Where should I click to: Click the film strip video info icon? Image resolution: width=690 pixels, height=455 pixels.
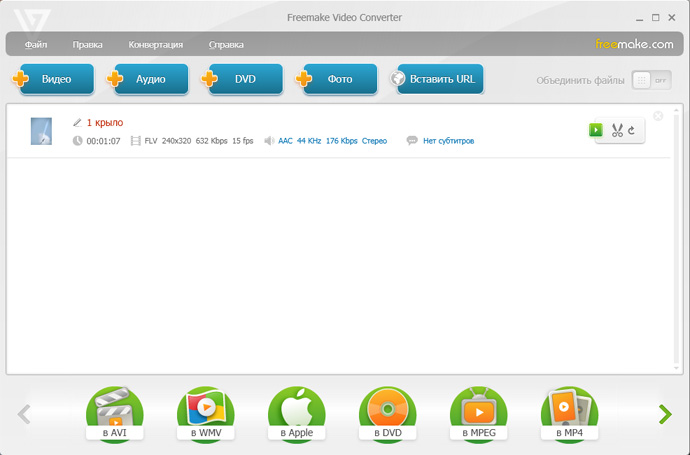(136, 141)
